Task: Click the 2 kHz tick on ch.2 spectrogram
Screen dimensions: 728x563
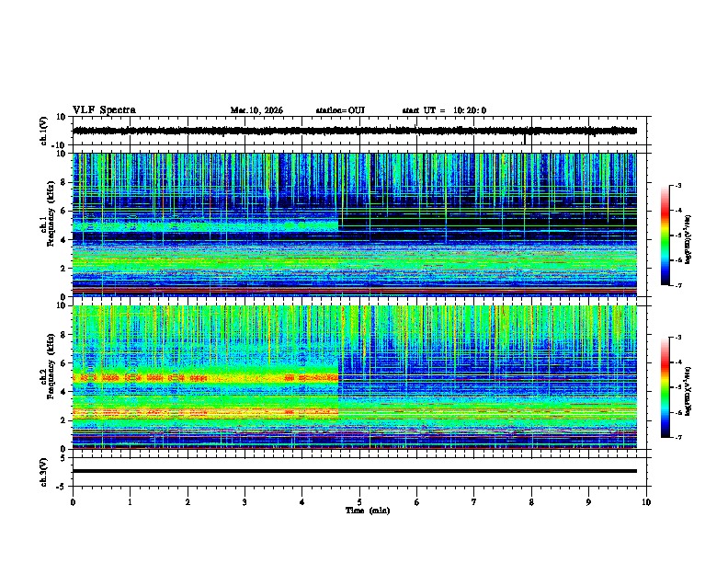Action: pos(63,420)
